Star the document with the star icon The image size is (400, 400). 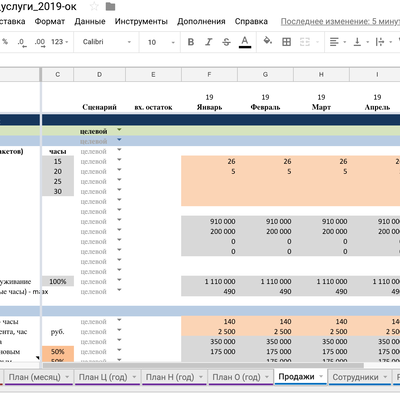tap(94, 6)
